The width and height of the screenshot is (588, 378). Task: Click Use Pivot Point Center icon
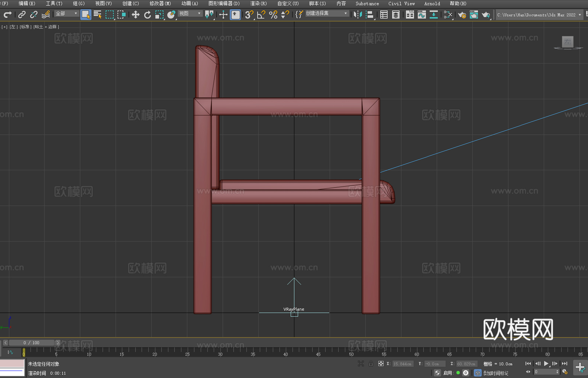209,14
